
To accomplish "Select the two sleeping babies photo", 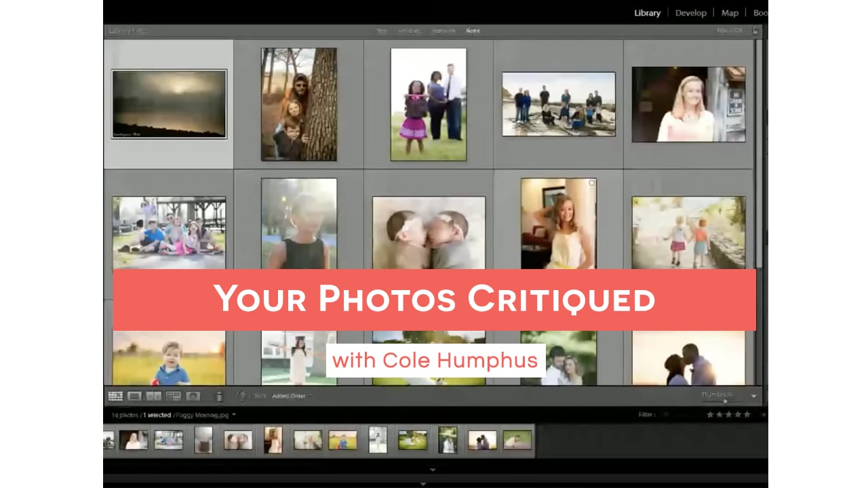I will (429, 232).
